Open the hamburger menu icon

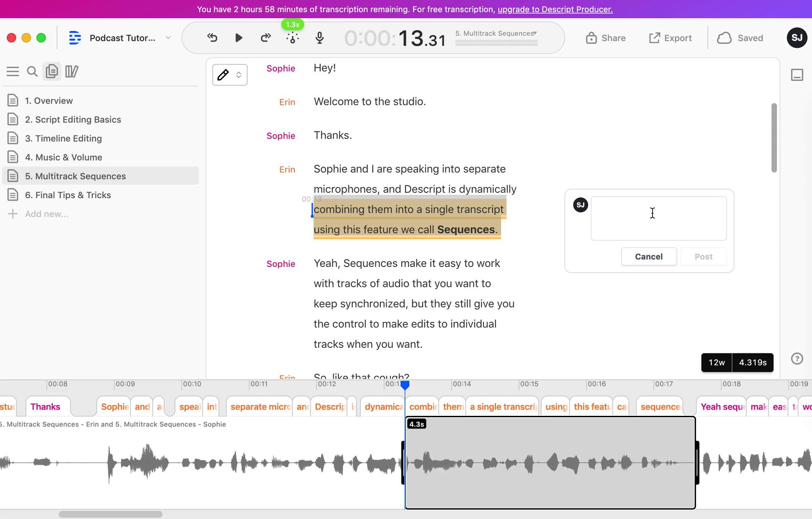13,71
